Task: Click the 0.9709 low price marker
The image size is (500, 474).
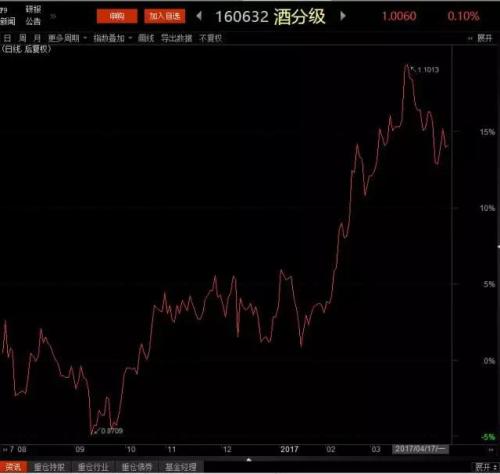Action: point(109,431)
